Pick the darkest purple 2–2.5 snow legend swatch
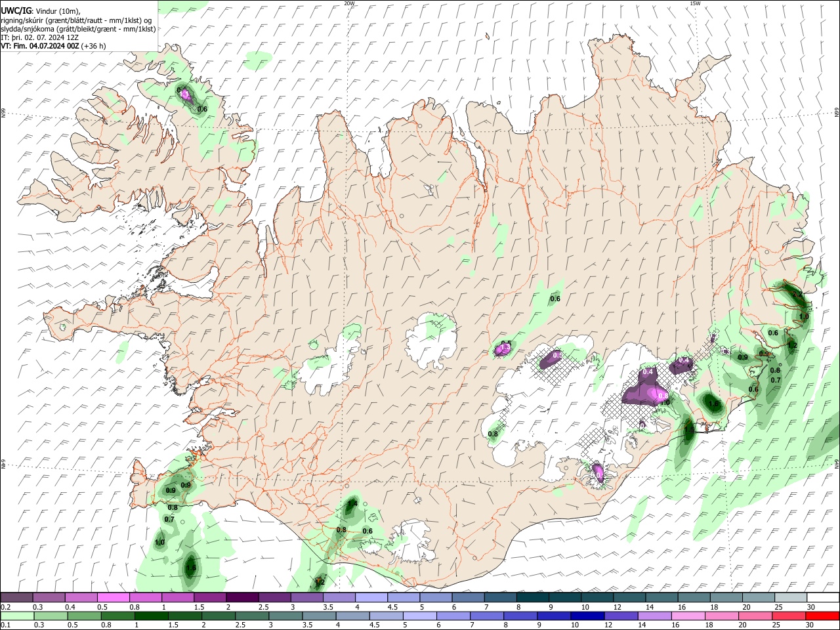 tap(241, 598)
